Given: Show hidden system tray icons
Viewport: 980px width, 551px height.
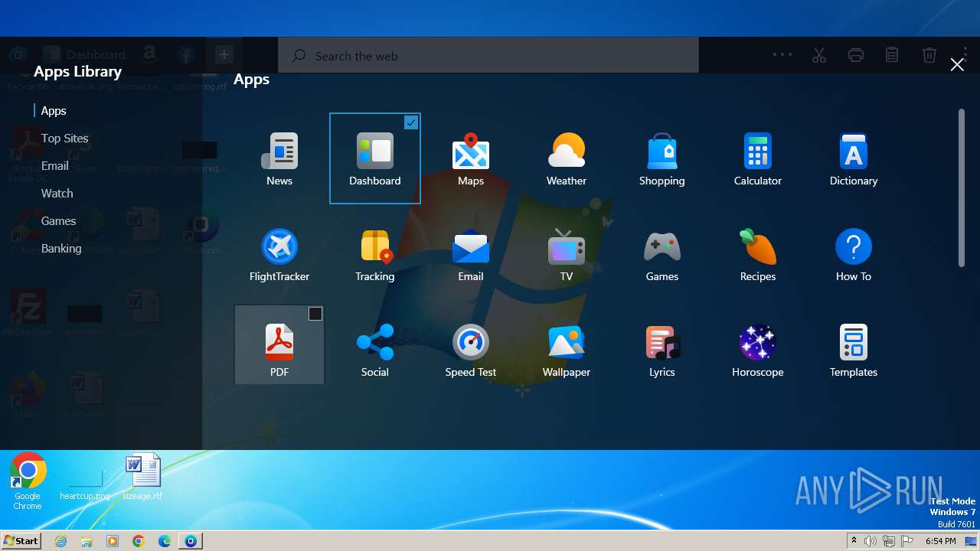Looking at the screenshot, I should [854, 541].
